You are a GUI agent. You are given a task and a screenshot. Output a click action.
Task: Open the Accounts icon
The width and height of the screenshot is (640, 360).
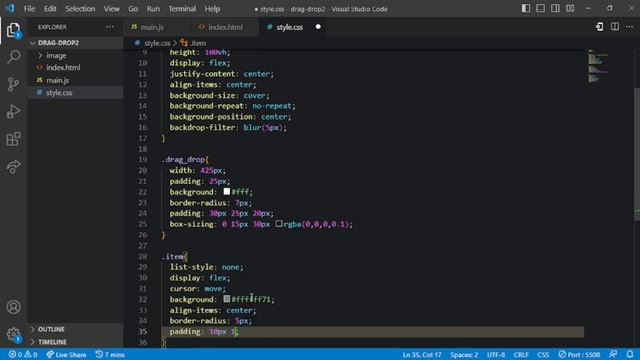[x=13, y=307]
